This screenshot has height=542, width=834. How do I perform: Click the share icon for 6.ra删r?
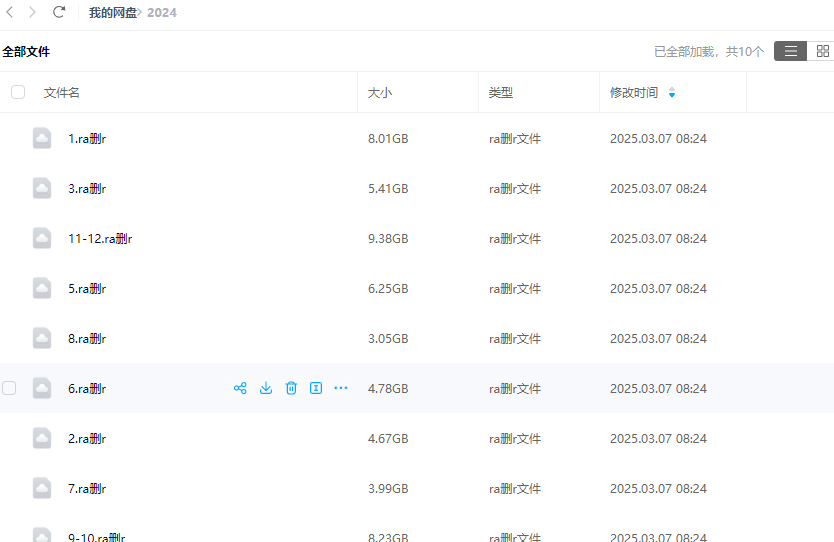[x=240, y=388]
